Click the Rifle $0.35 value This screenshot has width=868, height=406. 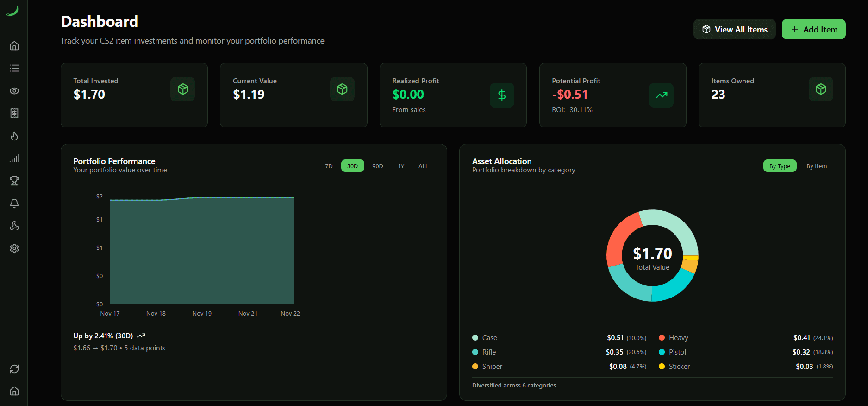(x=615, y=352)
